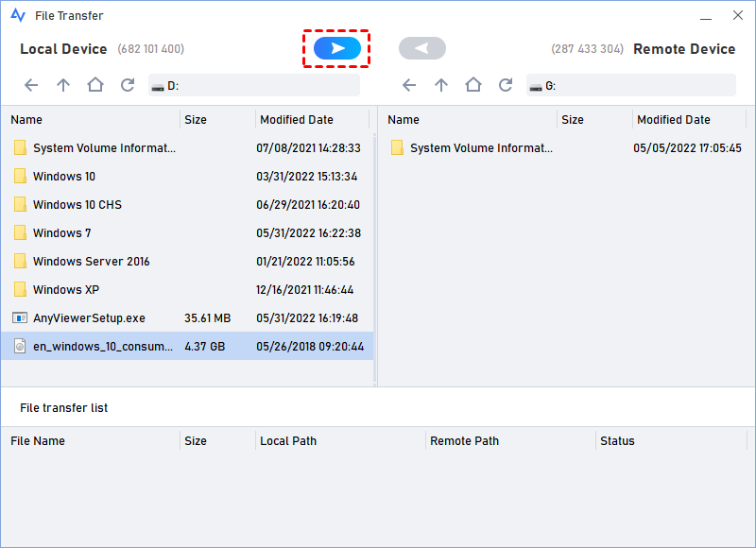Click the Name header in File transfer list
Viewport: 756px width, 548px height.
tap(40, 440)
